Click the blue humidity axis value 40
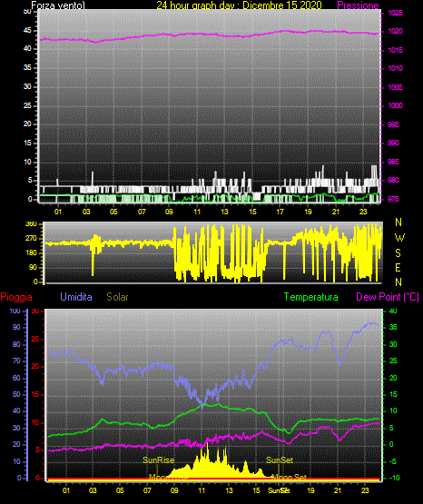The width and height of the screenshot is (423, 504). pyautogui.click(x=16, y=410)
